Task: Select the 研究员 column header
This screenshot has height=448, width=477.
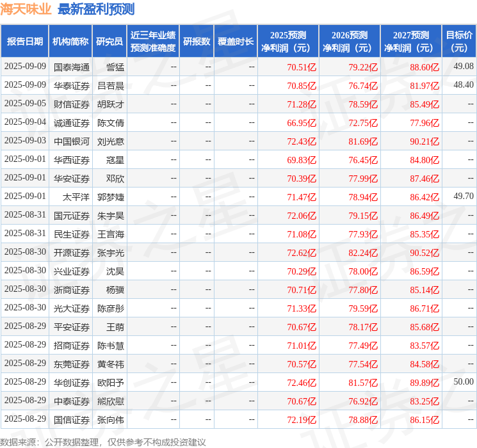Action: [x=109, y=42]
